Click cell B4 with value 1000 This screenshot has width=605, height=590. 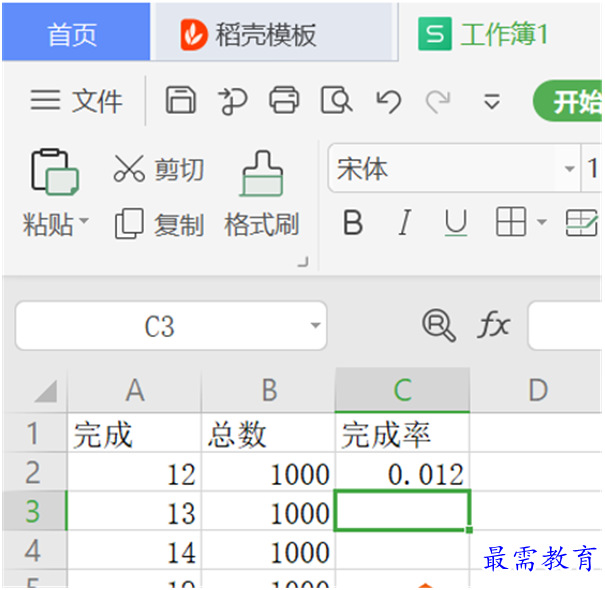click(269, 549)
